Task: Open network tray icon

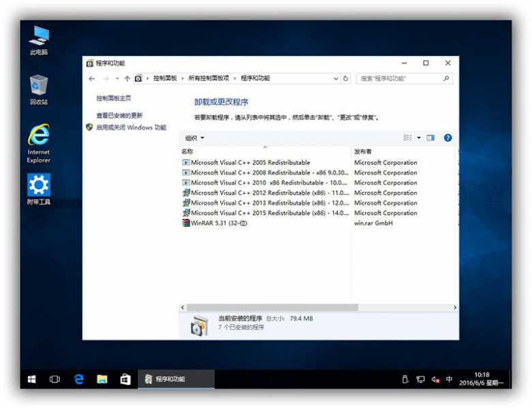Action: click(x=420, y=379)
